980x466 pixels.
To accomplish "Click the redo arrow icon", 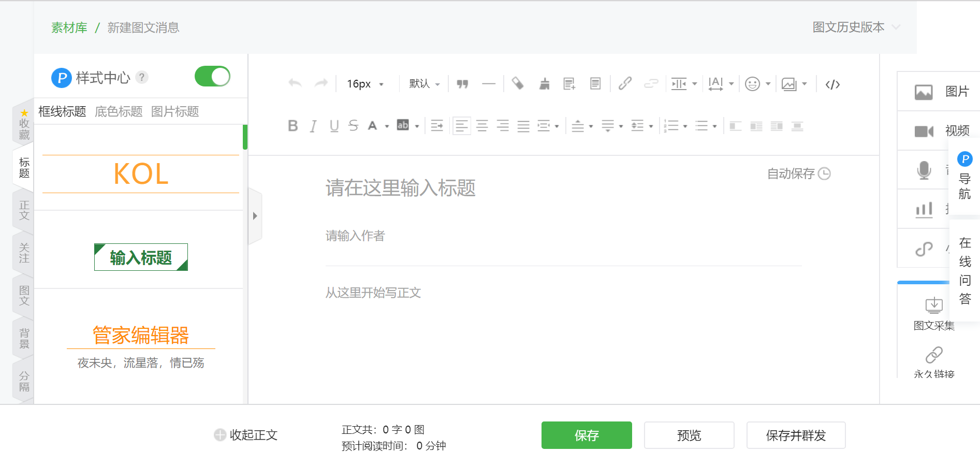I will (x=321, y=83).
